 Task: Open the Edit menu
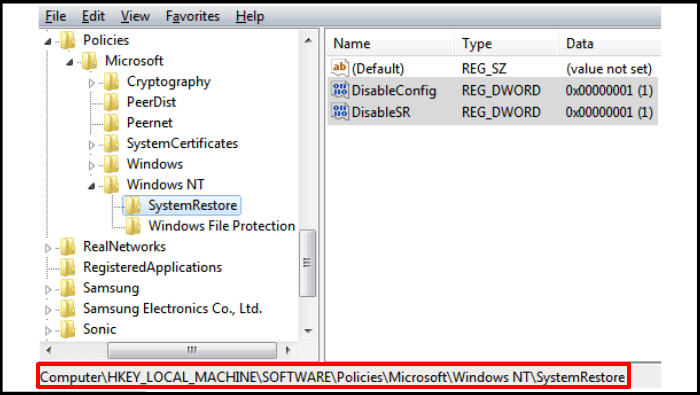[93, 17]
